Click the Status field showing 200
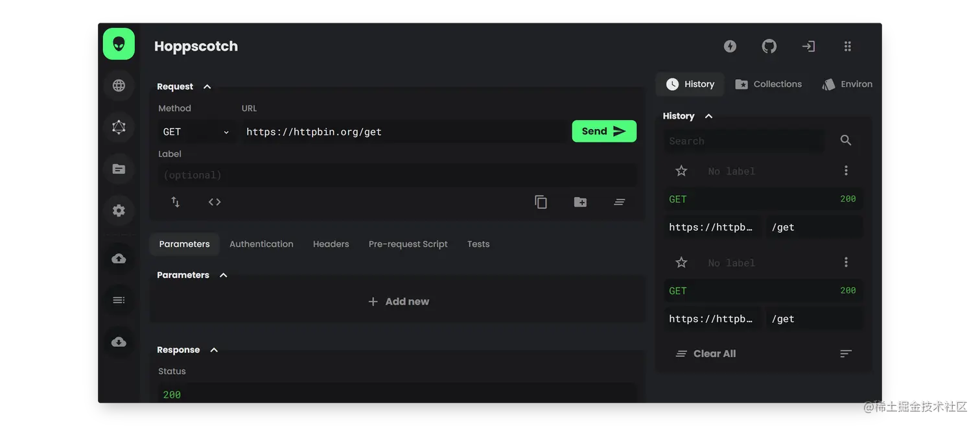 (x=397, y=392)
